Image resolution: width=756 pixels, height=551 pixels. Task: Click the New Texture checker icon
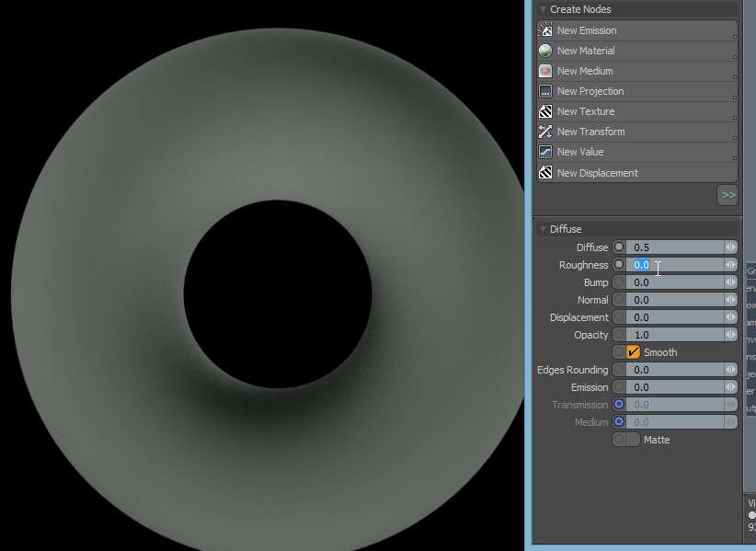click(x=545, y=111)
